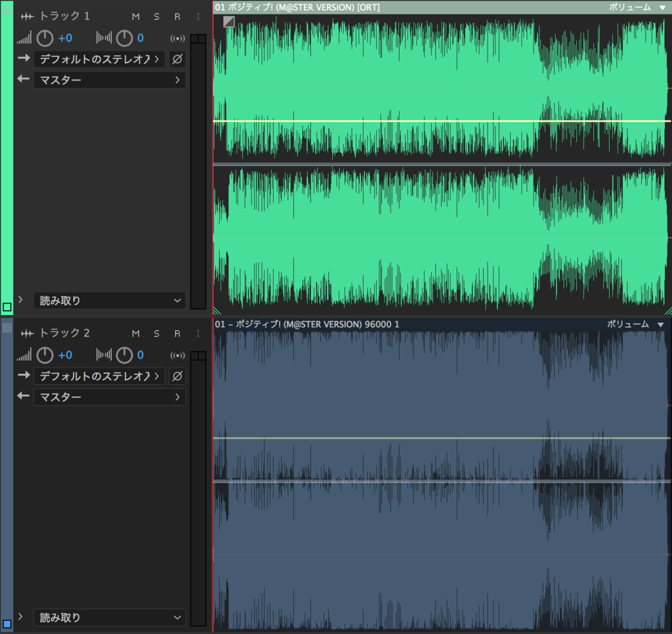Open Track 1 automation mode 読み取り dropdown
The height and width of the screenshot is (634, 672).
pos(110,301)
